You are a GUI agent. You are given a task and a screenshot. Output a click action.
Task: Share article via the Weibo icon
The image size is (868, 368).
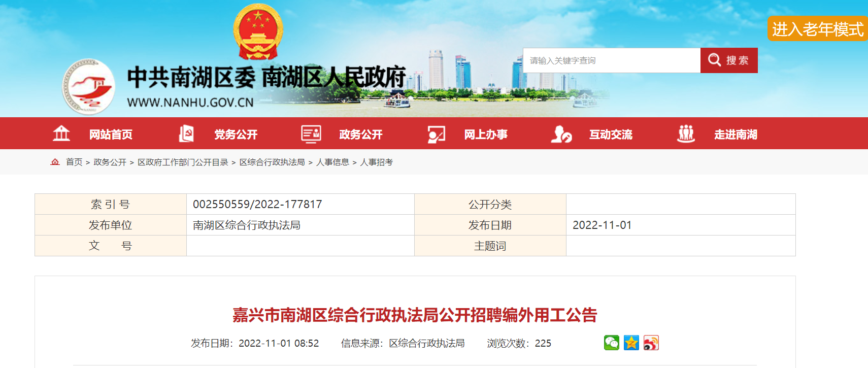click(x=651, y=343)
